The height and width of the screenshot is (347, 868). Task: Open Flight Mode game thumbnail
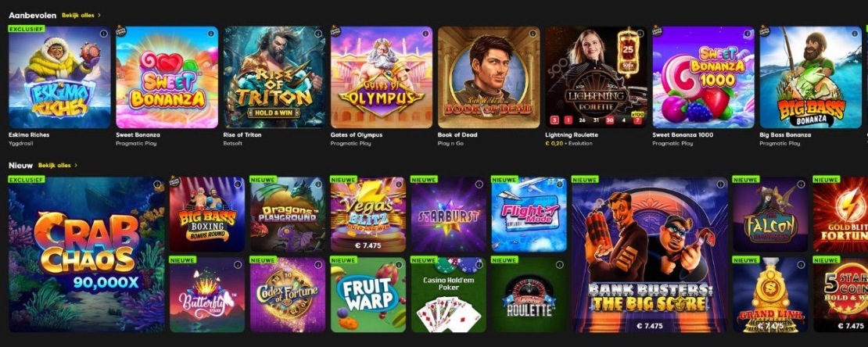(x=529, y=214)
